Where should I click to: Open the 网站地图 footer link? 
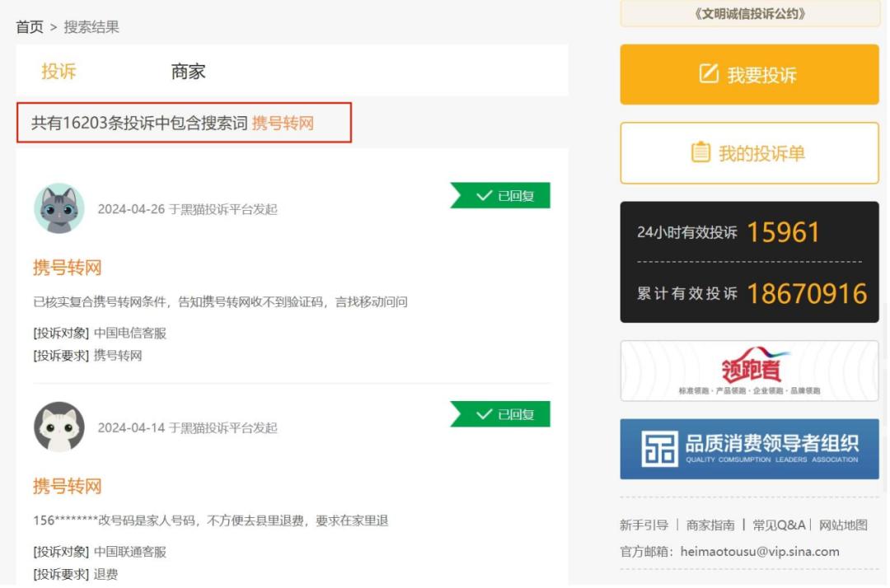843,525
